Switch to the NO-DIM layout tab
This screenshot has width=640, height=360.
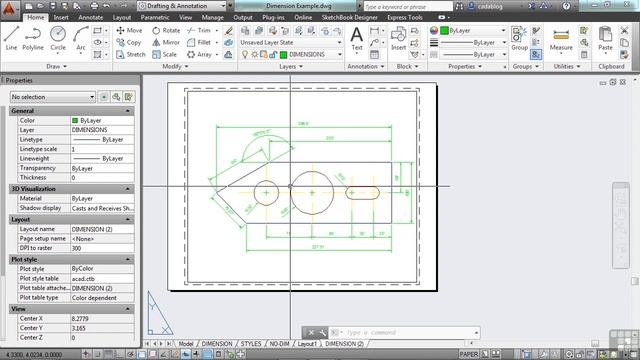tap(279, 344)
